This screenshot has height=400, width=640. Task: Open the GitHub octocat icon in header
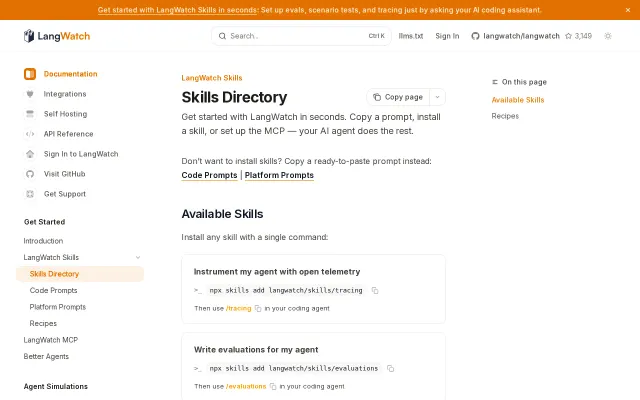click(475, 36)
